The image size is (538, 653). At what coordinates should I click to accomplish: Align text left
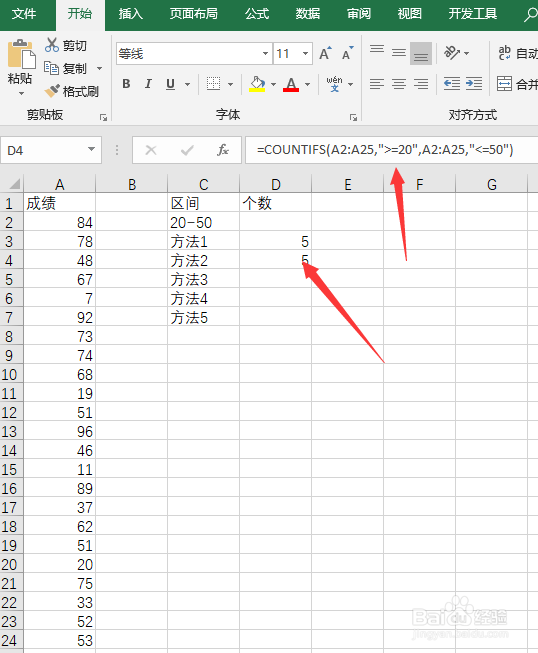pos(377,84)
